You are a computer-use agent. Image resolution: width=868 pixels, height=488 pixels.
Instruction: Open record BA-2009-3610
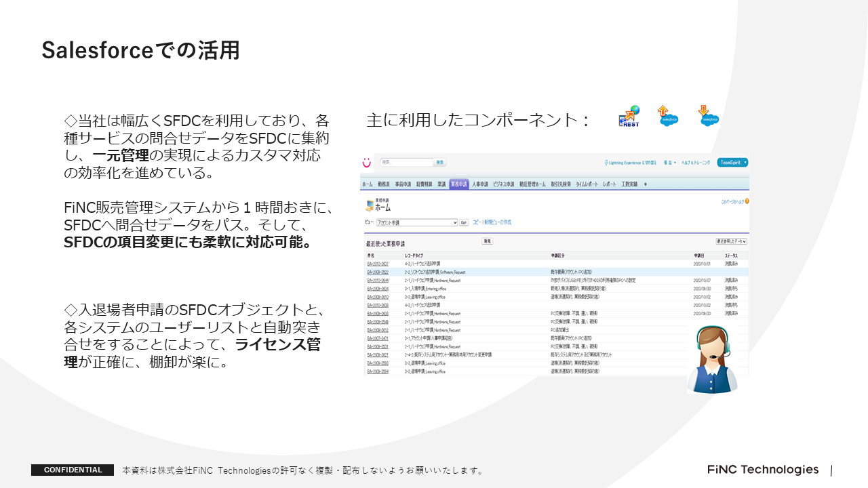[378, 297]
